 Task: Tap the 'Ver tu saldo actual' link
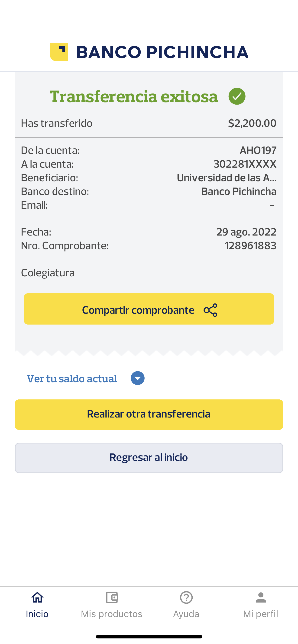tap(72, 379)
